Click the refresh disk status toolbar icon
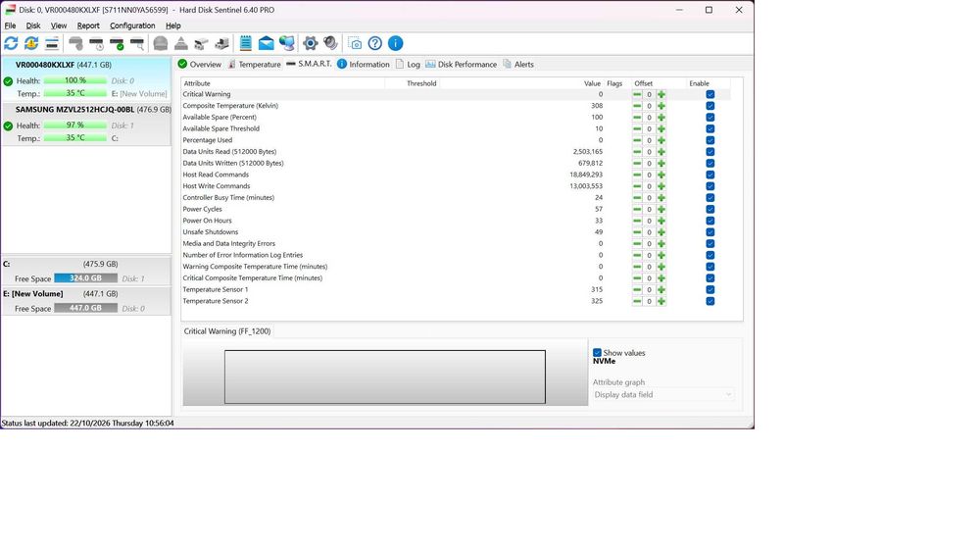Viewport: 980px width, 552px height. (x=11, y=43)
